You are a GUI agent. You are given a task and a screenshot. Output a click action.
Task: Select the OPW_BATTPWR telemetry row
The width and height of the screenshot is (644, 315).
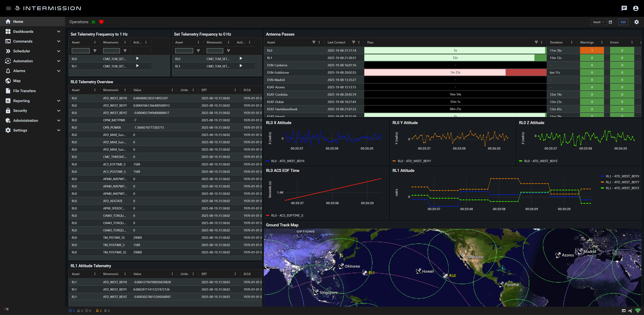tap(165, 120)
